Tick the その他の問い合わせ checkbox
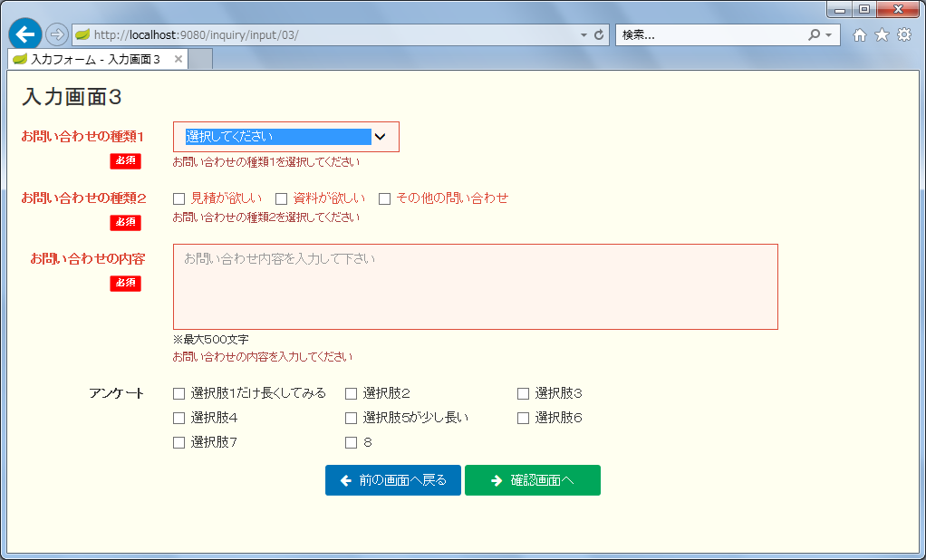 pos(384,198)
